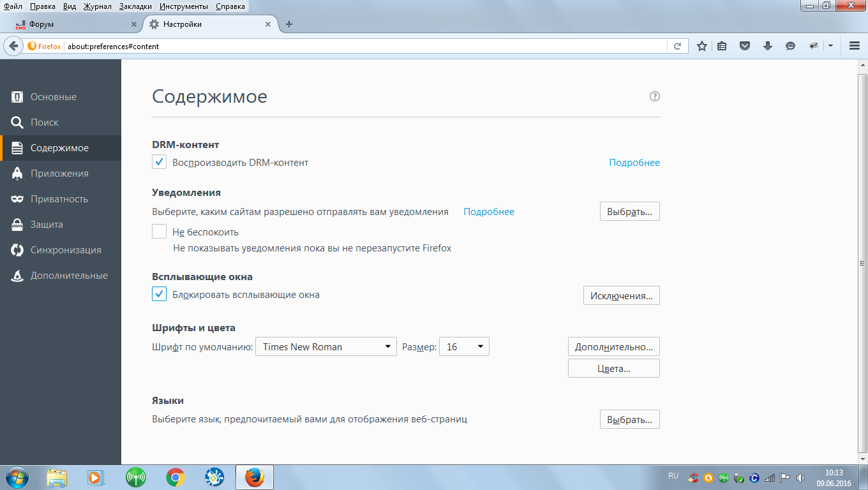This screenshot has width=868, height=490.
Task: Open the chat smiley toolbar icon
Action: [x=790, y=46]
